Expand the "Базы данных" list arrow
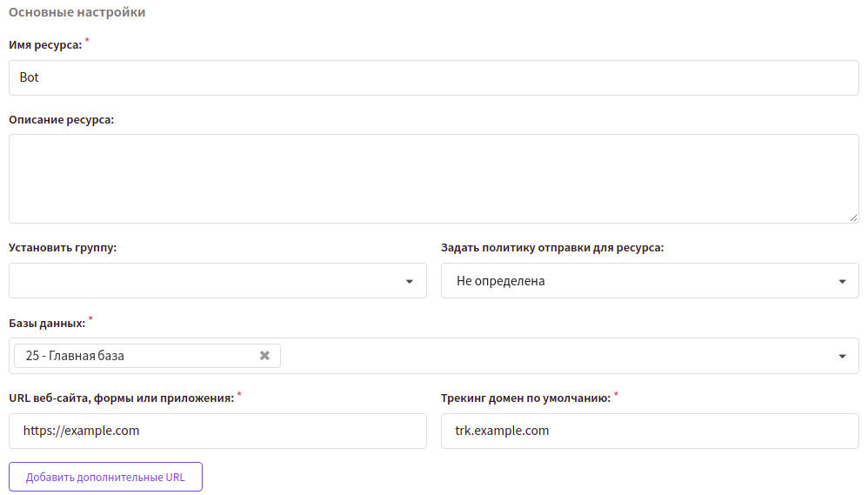 [x=841, y=357]
